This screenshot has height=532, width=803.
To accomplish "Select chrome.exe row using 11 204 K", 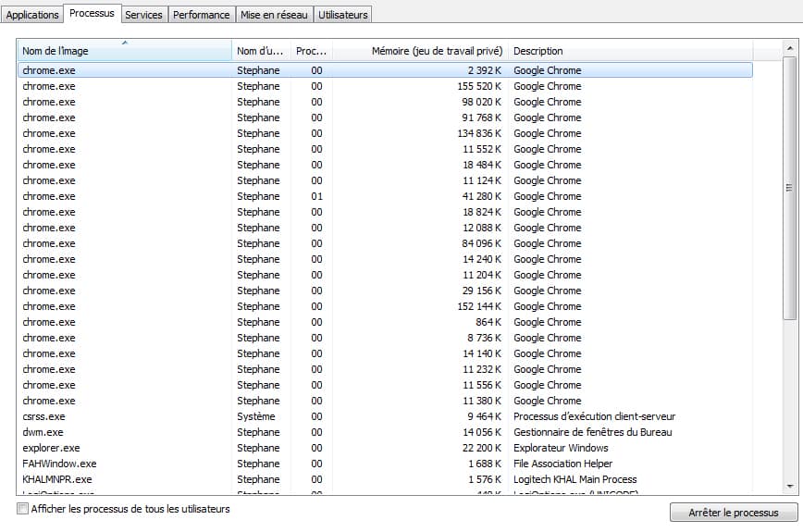I will coord(385,275).
